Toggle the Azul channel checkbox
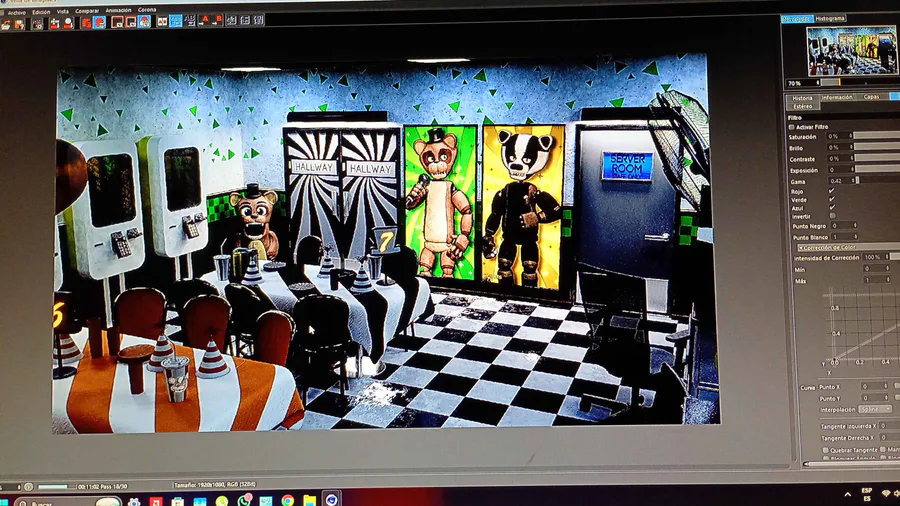 pos(832,207)
